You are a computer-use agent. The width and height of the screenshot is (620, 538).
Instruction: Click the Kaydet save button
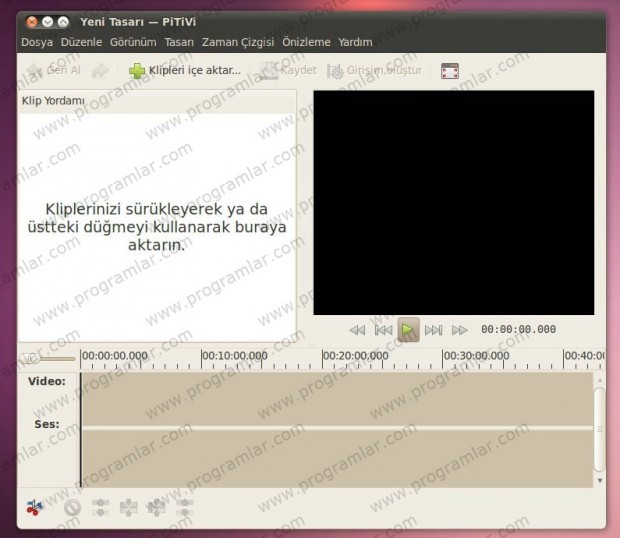pos(289,71)
